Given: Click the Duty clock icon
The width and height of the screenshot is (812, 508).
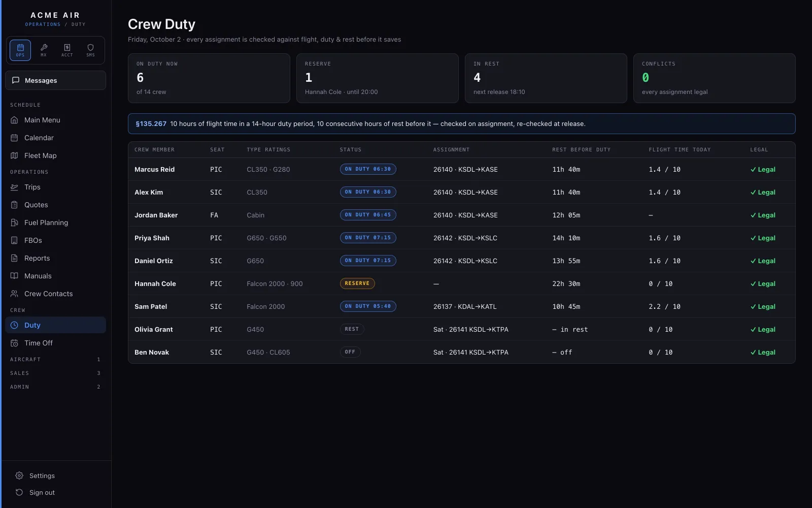Looking at the screenshot, I should (x=14, y=325).
